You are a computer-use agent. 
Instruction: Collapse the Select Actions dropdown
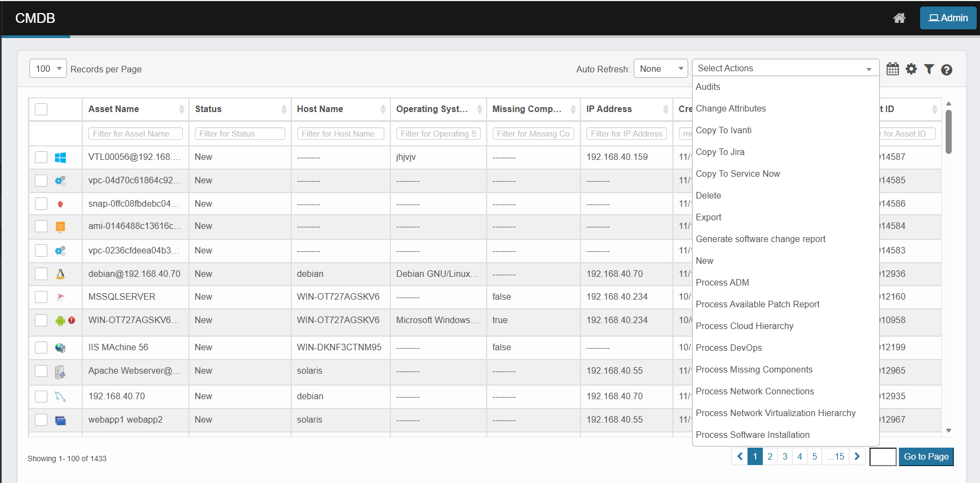(x=785, y=69)
